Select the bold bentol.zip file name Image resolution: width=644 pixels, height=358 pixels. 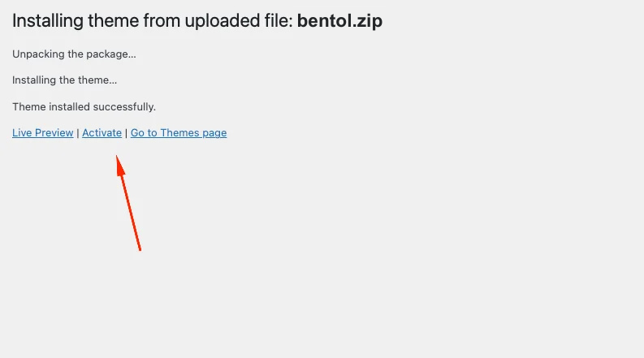tap(339, 20)
